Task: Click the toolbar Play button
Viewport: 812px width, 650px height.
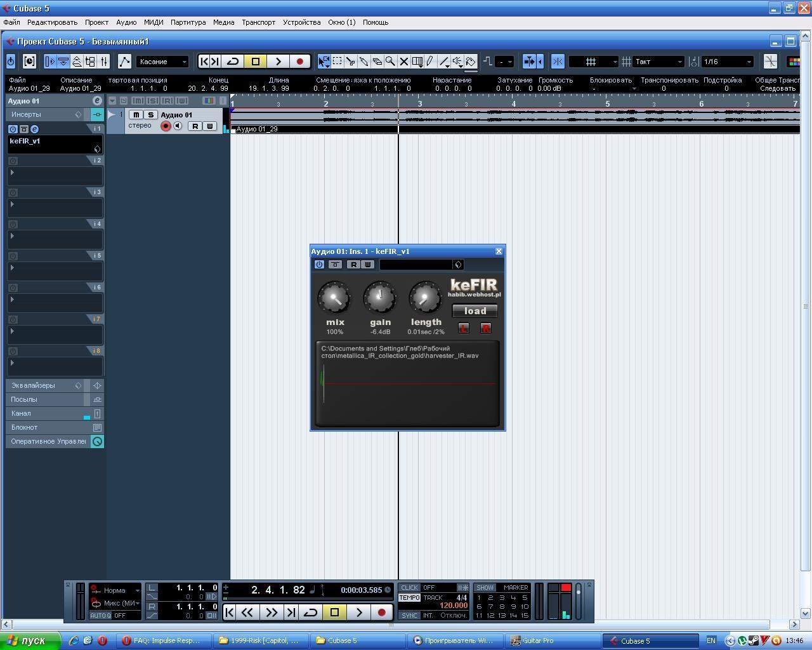Action: coord(278,62)
